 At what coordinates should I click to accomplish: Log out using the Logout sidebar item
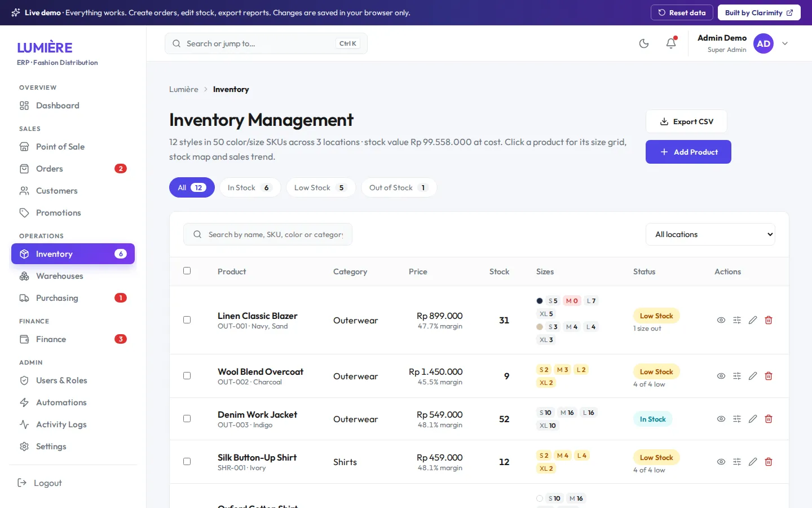click(x=73, y=483)
